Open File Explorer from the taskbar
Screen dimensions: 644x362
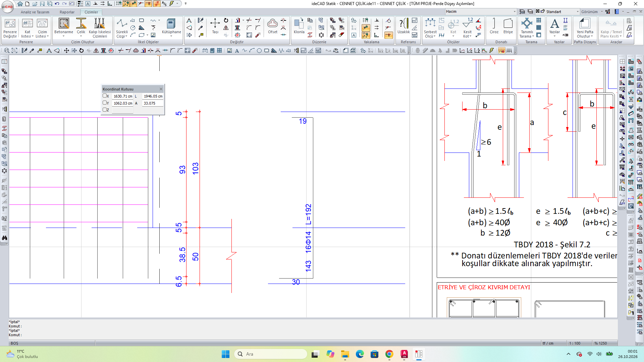345,354
